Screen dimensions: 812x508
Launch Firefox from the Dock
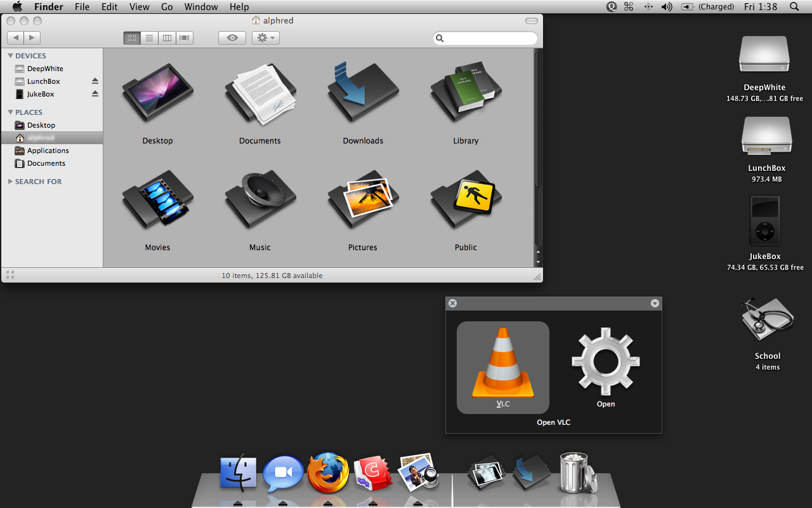tap(328, 472)
